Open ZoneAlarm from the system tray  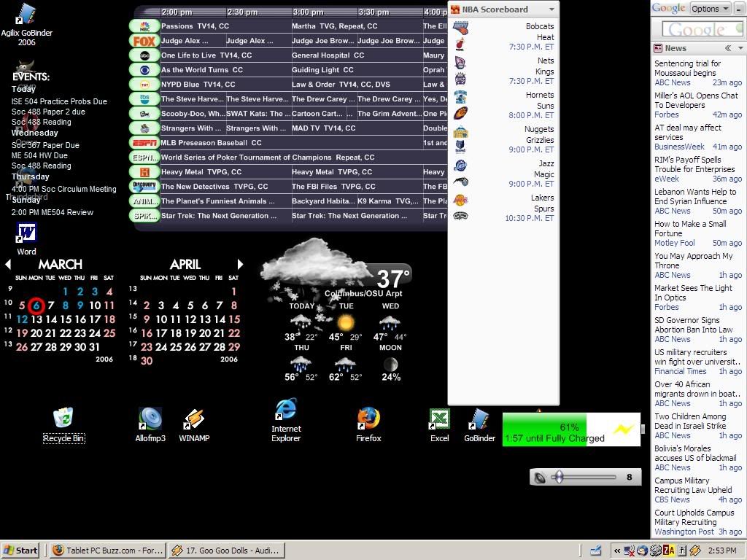click(x=669, y=551)
